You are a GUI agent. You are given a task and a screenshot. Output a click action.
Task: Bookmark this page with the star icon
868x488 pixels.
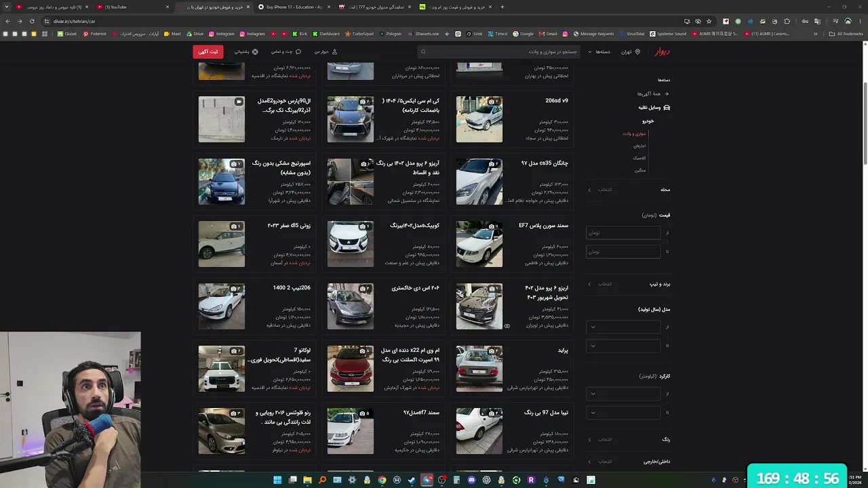pos(709,21)
